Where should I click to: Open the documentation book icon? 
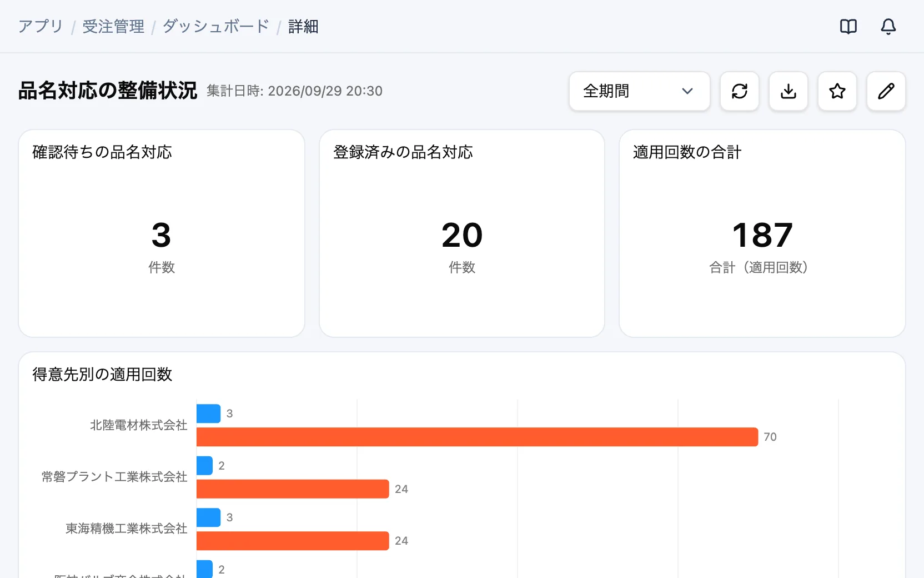pos(848,26)
